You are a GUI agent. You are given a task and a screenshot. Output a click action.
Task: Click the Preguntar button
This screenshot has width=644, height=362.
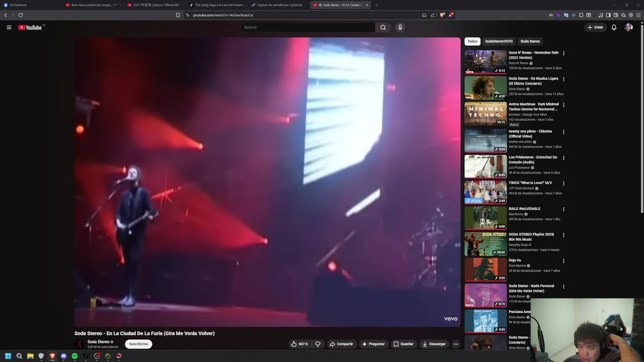pos(373,344)
